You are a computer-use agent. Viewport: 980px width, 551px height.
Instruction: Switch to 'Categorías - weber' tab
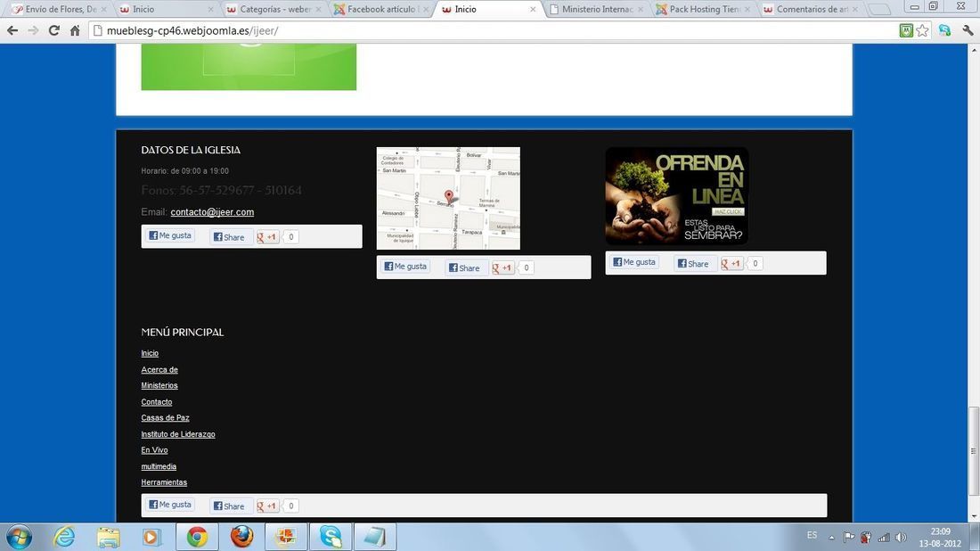[275, 10]
